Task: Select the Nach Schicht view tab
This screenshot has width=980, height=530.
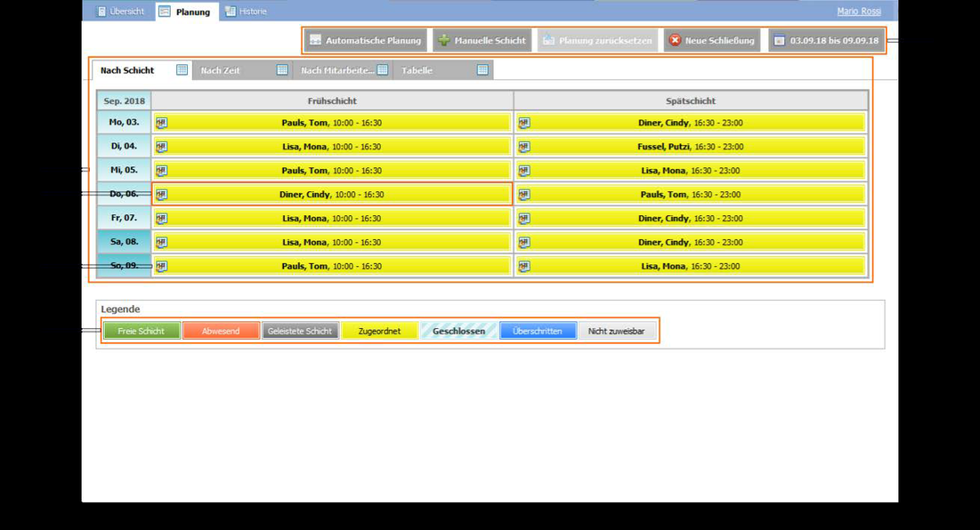Action: click(142, 70)
